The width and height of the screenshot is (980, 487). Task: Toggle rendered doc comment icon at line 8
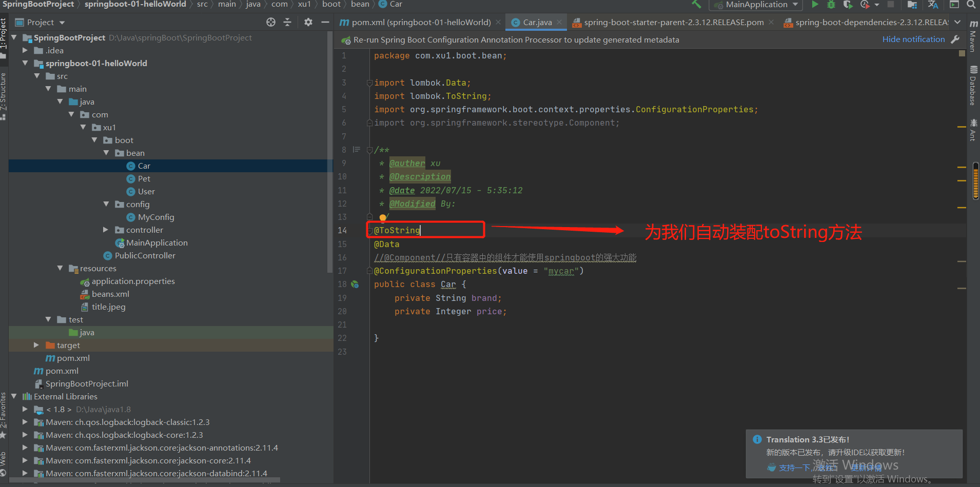(x=357, y=150)
